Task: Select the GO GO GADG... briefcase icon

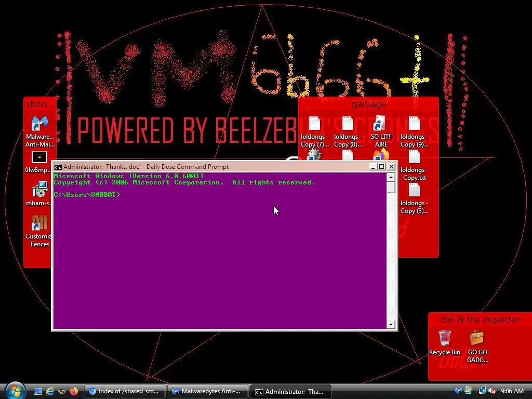Action: [x=477, y=347]
